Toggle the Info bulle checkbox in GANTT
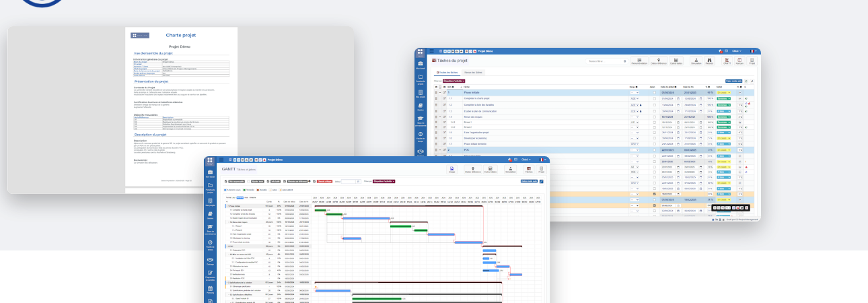The height and width of the screenshot is (303, 868). tap(268, 181)
